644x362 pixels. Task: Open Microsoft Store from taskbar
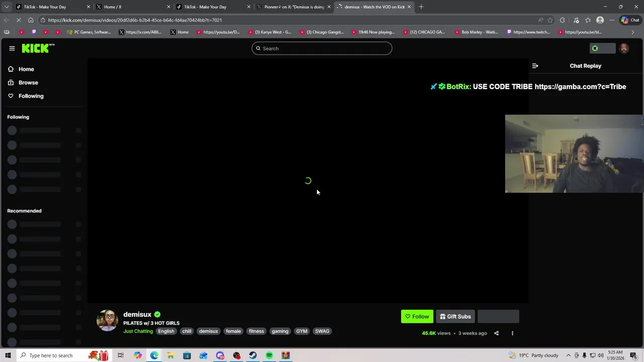(x=187, y=355)
